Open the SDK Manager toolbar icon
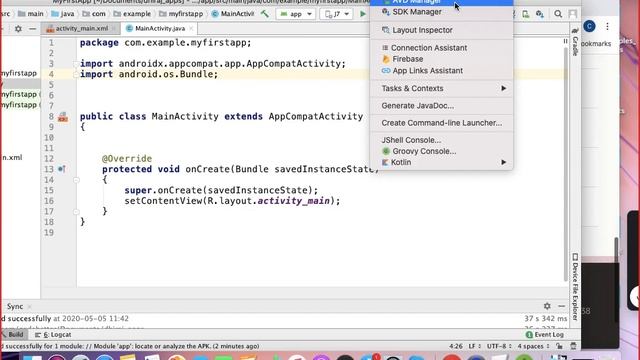Screen dimensions: 640x360 pos(540,14)
